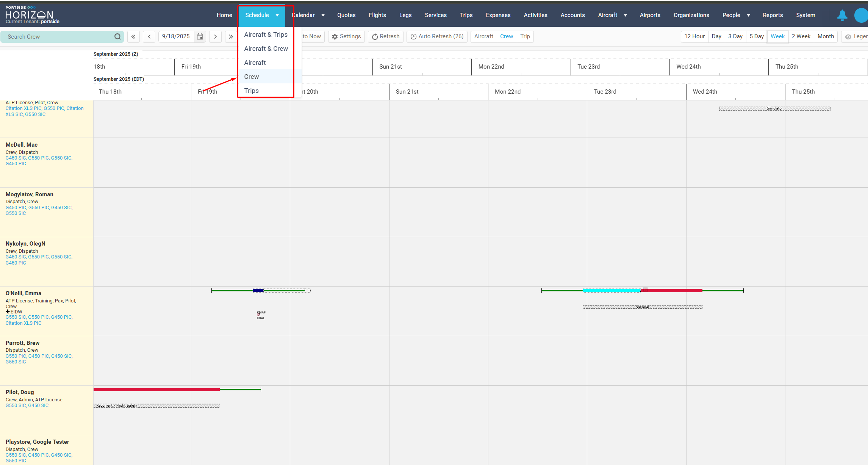Choose Aircraft & Trips menu entry
Viewport: 868px width, 465px height.
(x=266, y=34)
